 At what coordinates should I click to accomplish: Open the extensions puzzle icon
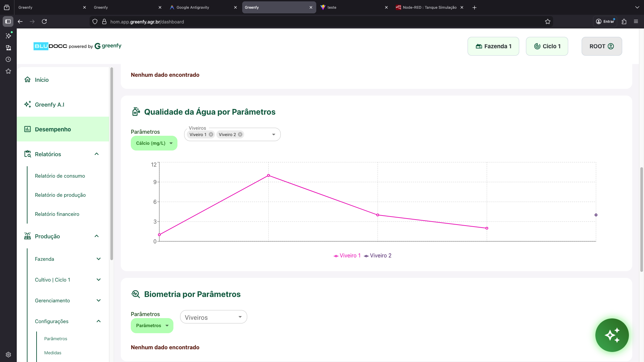[x=624, y=21]
